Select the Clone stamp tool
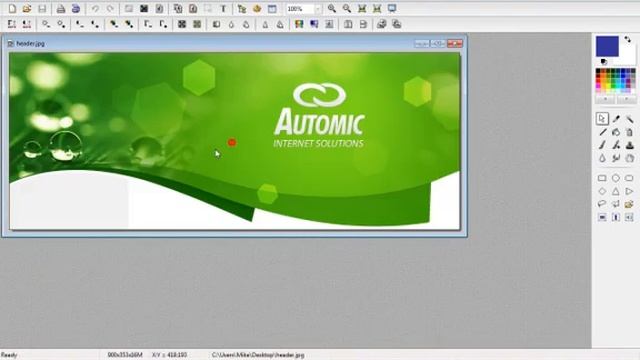 click(629, 145)
